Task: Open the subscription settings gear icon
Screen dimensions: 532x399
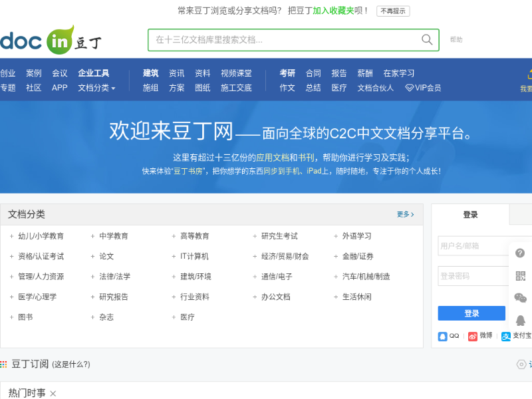Action: 521,364
